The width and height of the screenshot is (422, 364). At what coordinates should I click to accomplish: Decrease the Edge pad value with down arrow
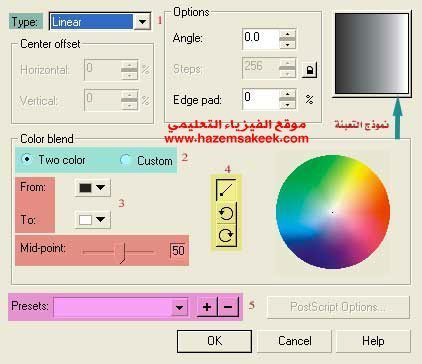pyautogui.click(x=287, y=105)
